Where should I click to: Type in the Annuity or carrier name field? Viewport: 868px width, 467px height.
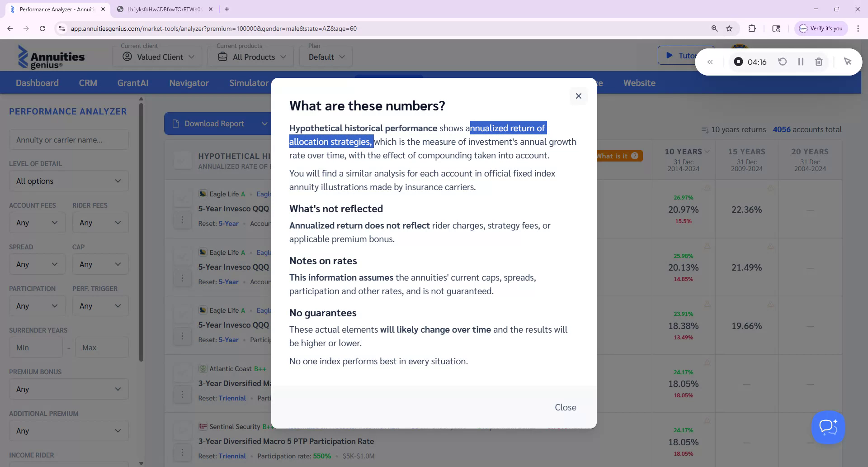pyautogui.click(x=68, y=139)
